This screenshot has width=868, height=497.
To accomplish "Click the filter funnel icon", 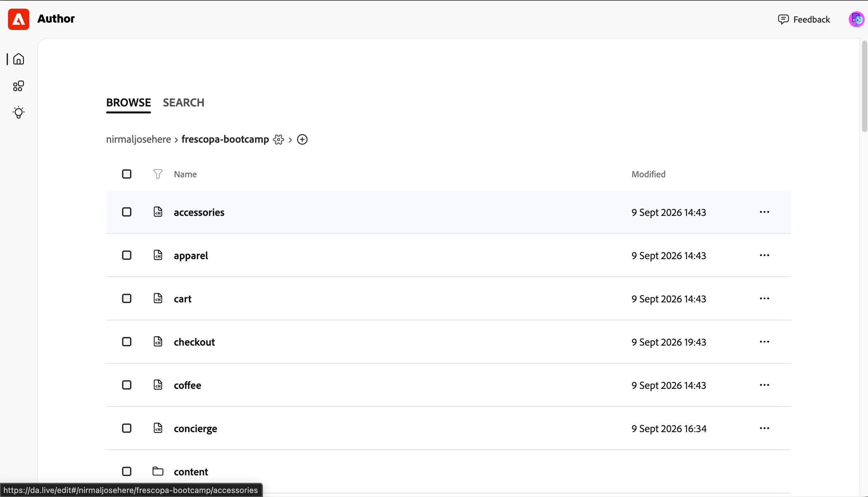I will [x=158, y=174].
